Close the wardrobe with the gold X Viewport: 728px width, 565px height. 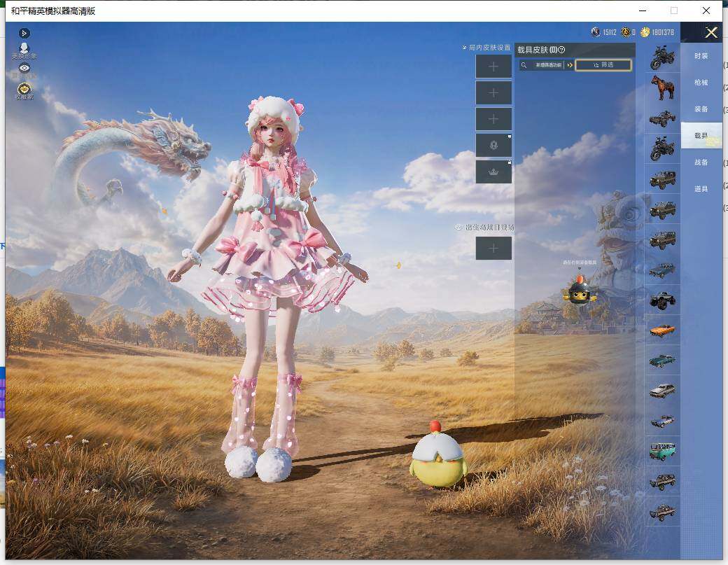[710, 32]
